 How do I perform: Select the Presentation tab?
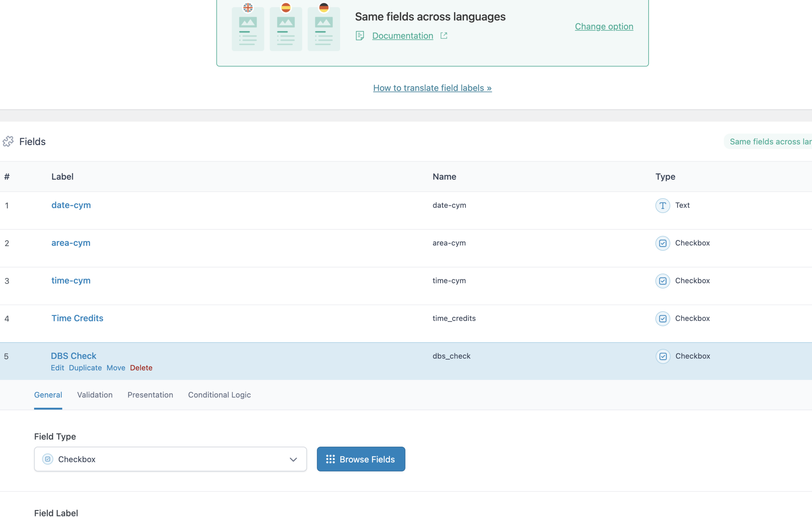coord(150,395)
